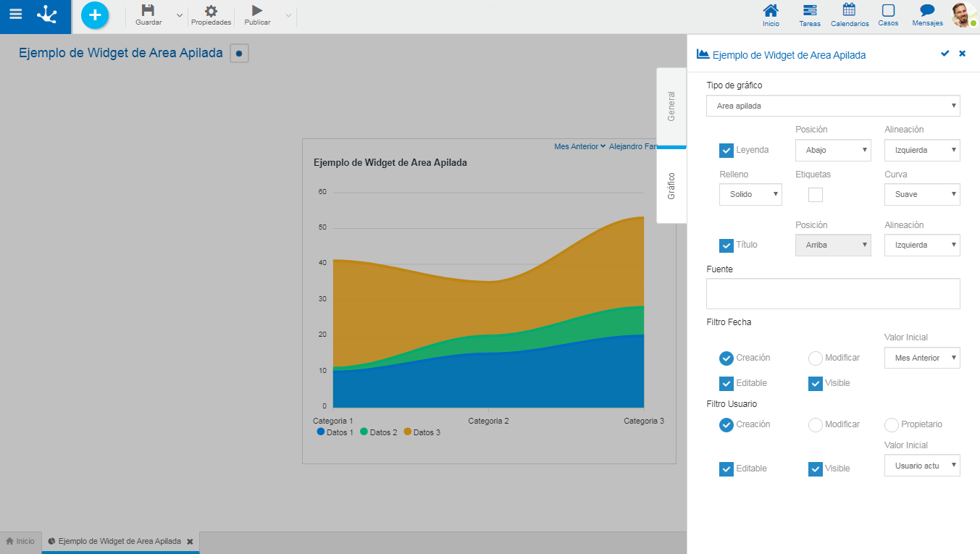Open the hamburger main menu

point(15,14)
